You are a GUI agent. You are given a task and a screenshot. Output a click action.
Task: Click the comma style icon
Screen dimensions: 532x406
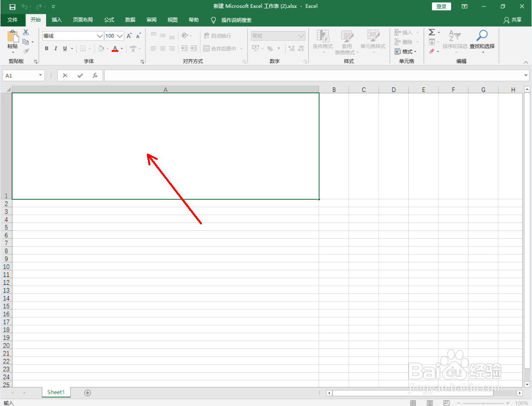pyautogui.click(x=279, y=48)
